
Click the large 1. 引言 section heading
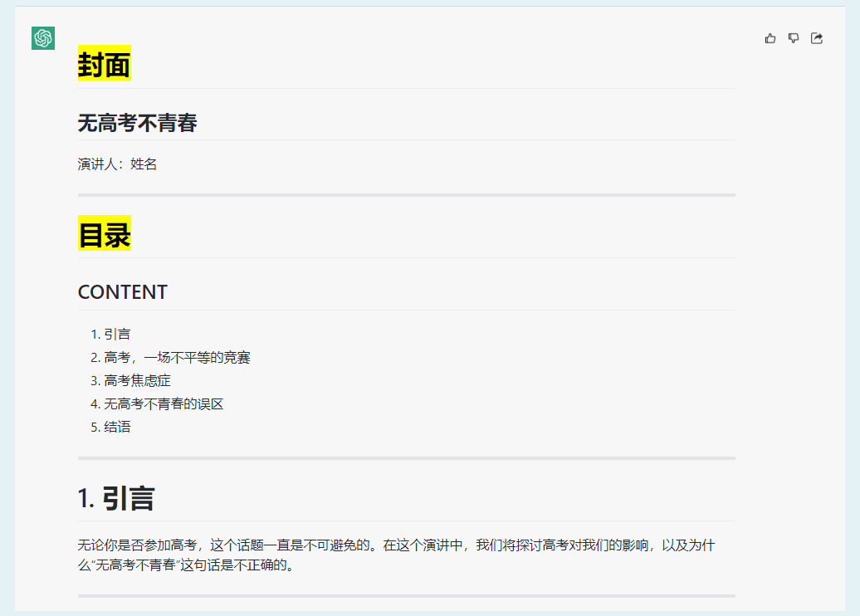click(x=115, y=498)
